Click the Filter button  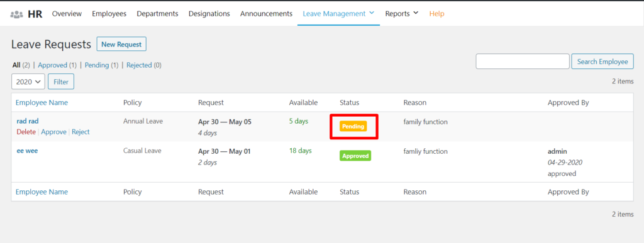pos(61,82)
